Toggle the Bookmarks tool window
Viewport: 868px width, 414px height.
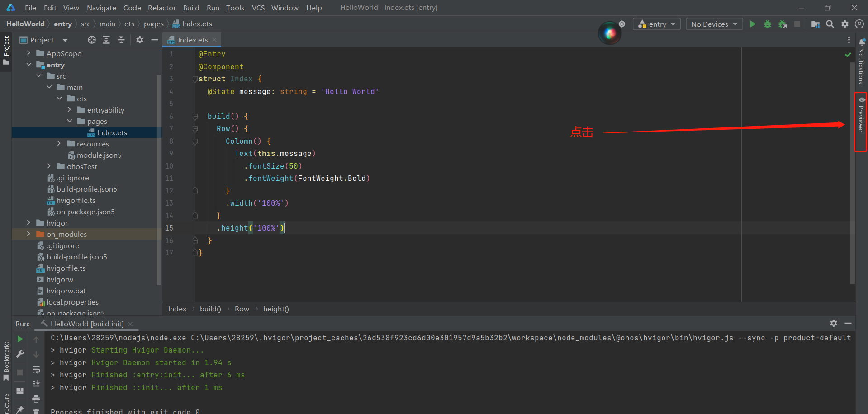click(6, 361)
